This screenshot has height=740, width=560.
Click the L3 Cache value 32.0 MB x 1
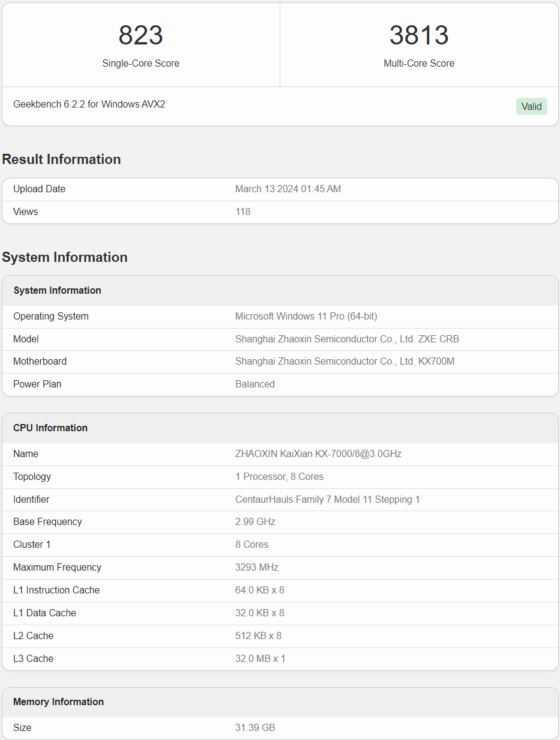pos(260,659)
